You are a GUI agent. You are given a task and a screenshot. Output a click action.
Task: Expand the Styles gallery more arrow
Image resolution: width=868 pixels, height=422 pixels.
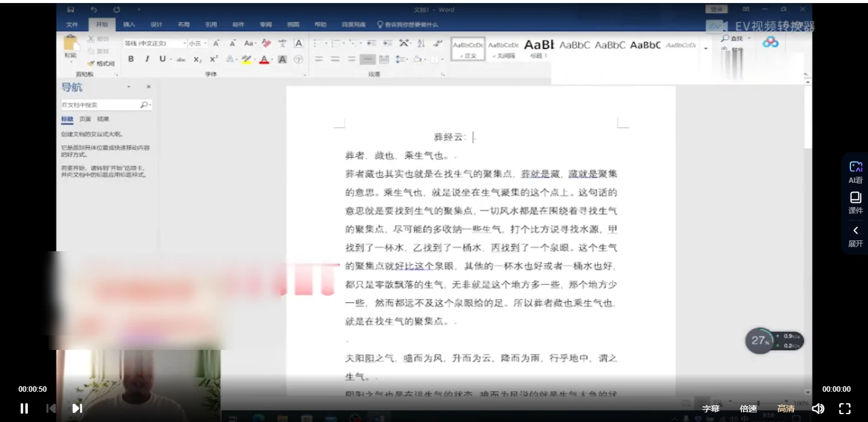pyautogui.click(x=706, y=48)
